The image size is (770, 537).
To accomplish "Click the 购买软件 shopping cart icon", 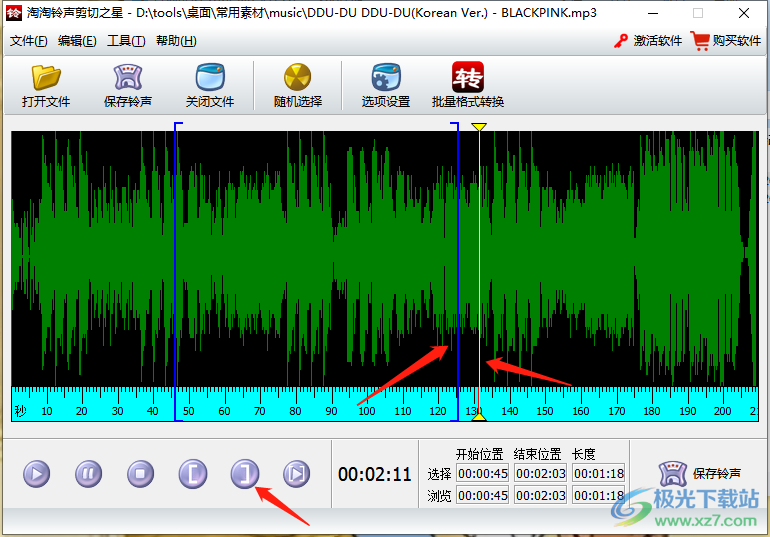I will coord(700,41).
